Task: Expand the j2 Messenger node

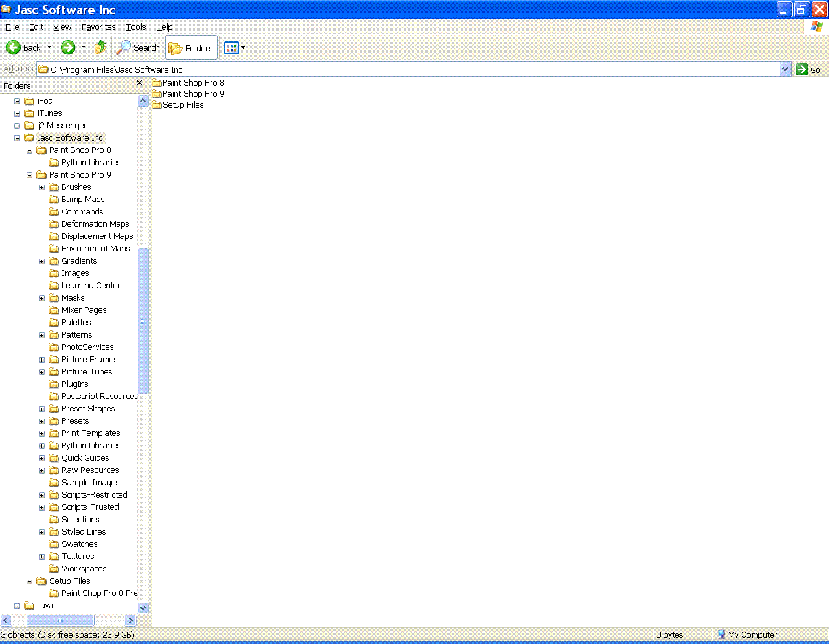Action: pos(17,126)
